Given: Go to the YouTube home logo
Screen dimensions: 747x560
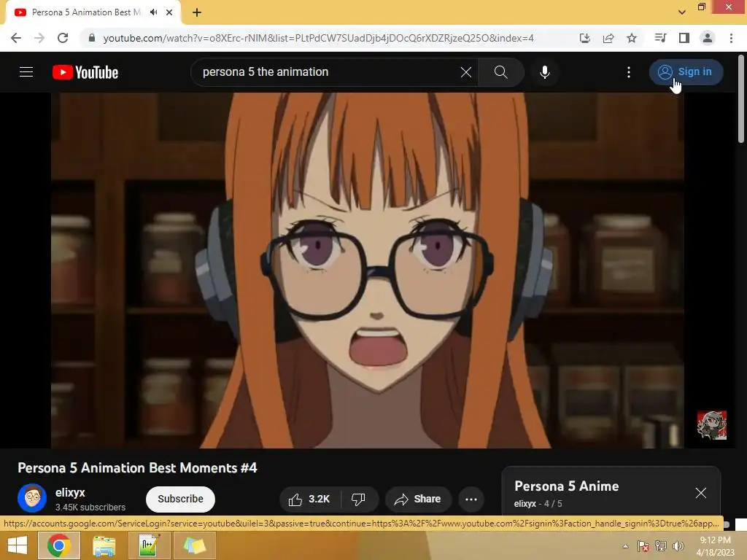Looking at the screenshot, I should click(85, 72).
